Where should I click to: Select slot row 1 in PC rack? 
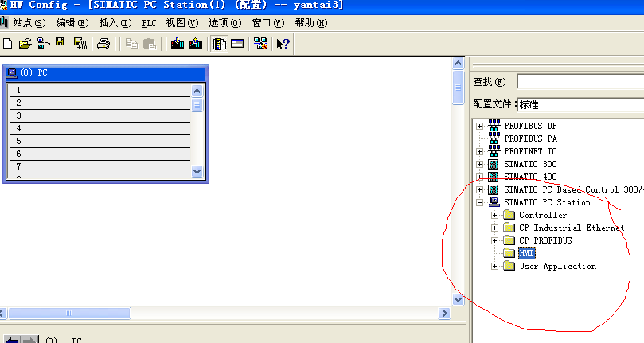tap(100, 91)
